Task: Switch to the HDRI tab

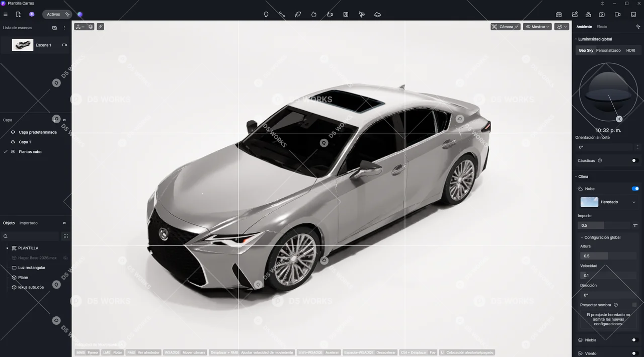Action: (x=630, y=50)
